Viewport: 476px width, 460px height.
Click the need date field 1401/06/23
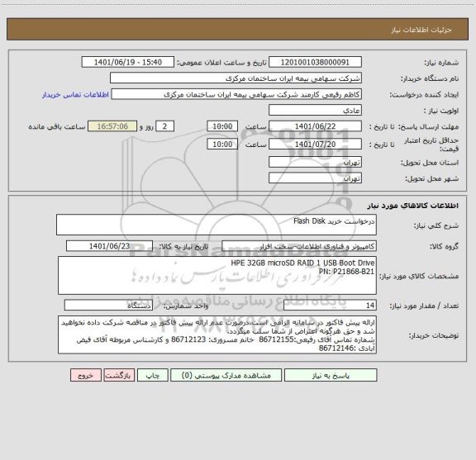109,246
